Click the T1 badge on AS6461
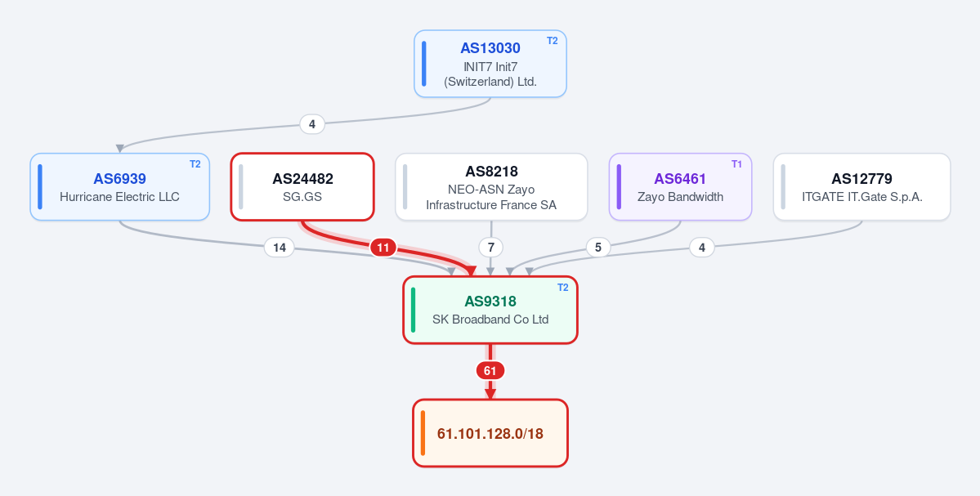980x496 pixels. (x=737, y=164)
